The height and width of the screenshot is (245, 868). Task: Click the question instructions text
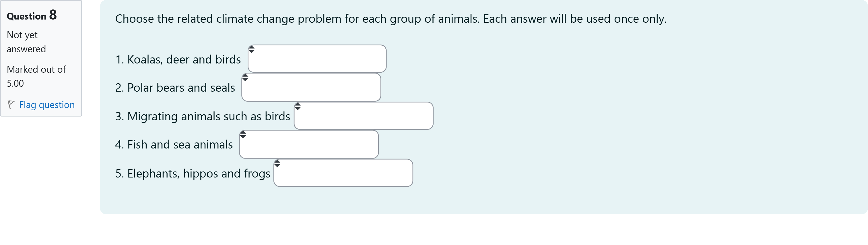(x=390, y=19)
